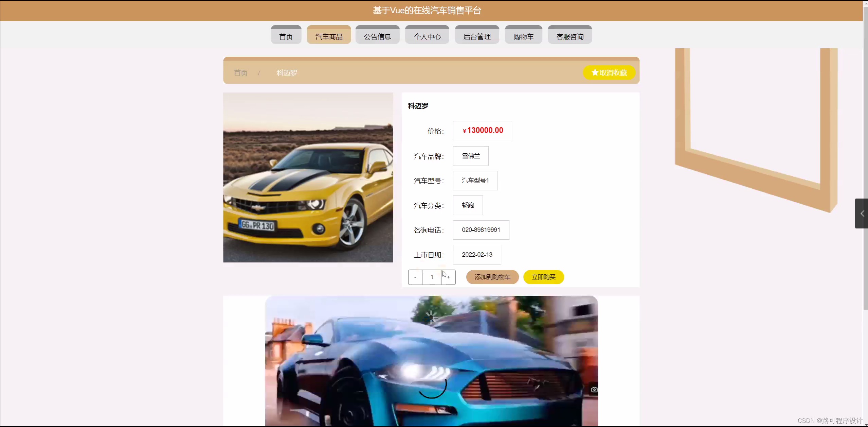Increase quantity with plus button
This screenshot has width=868, height=427.
[x=449, y=277]
